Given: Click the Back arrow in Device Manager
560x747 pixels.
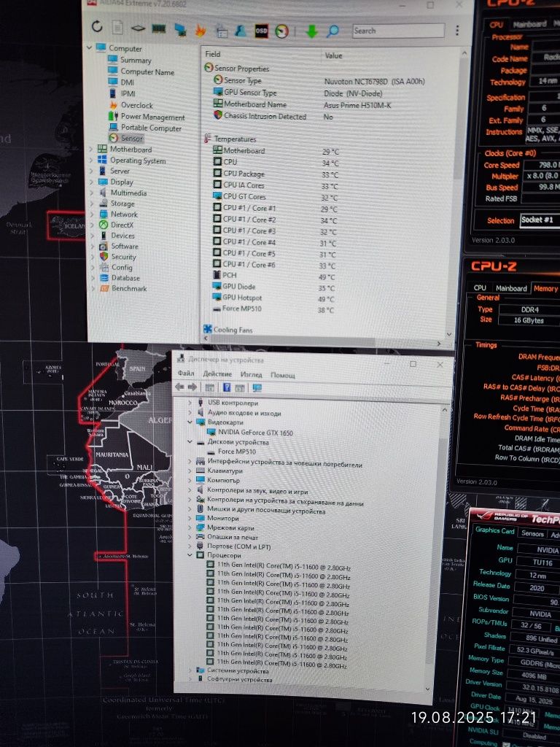Looking at the screenshot, I should click(x=179, y=387).
